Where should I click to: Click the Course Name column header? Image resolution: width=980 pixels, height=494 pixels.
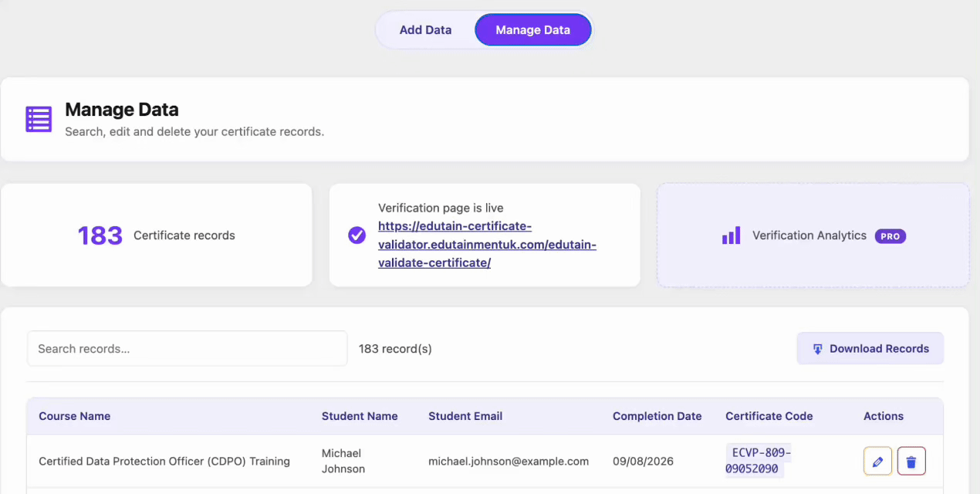[75, 416]
